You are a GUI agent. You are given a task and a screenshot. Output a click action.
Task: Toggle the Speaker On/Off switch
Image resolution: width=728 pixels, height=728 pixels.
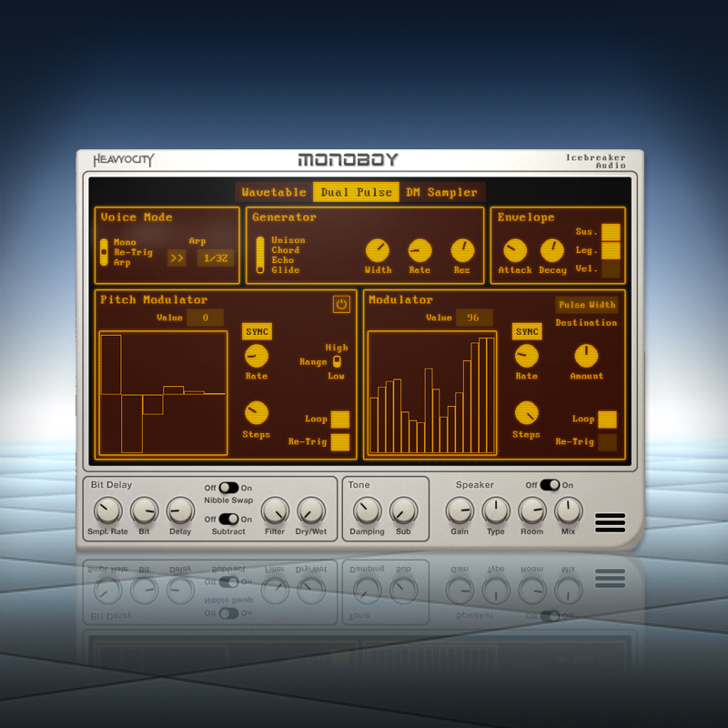coord(550,485)
